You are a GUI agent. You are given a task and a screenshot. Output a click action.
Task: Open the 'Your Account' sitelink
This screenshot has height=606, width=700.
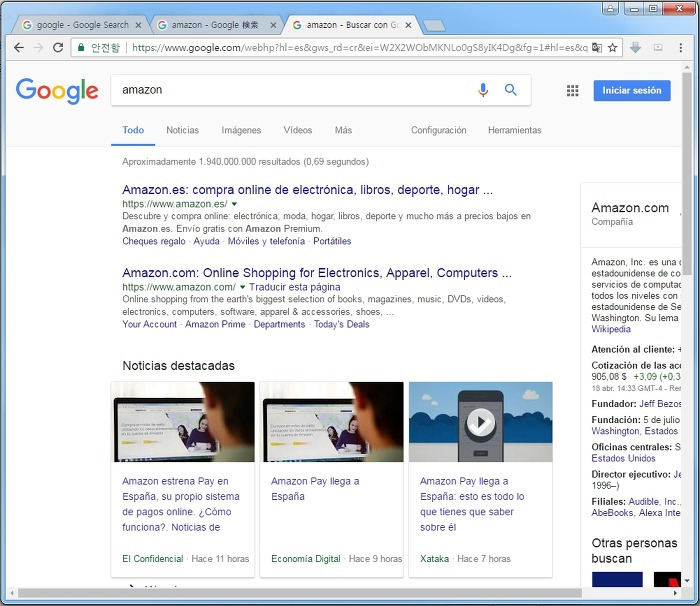(x=150, y=324)
